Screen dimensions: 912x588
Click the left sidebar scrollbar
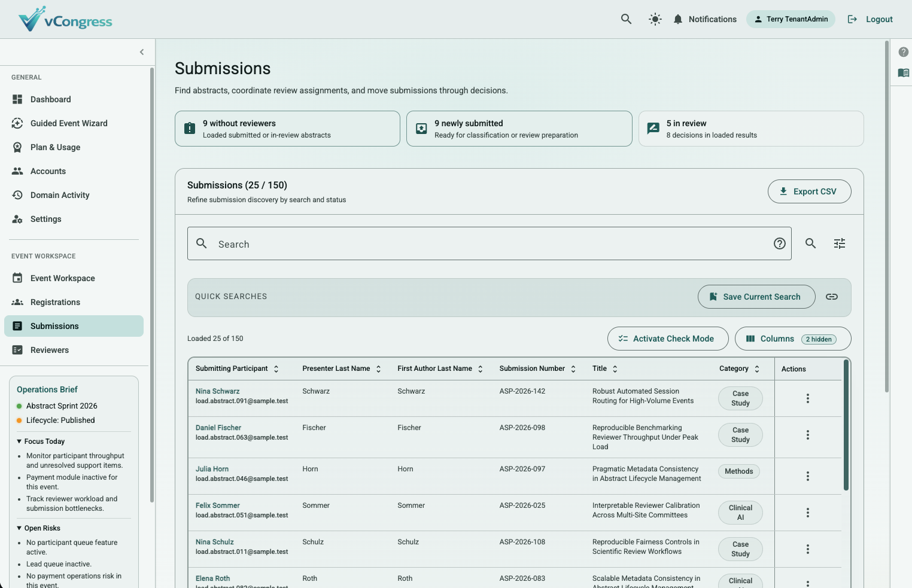click(152, 285)
